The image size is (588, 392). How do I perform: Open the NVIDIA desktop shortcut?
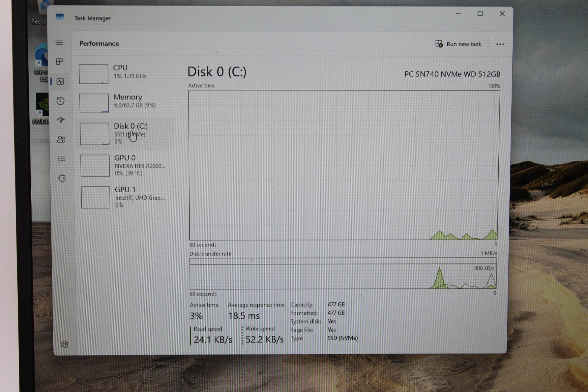pos(41,109)
